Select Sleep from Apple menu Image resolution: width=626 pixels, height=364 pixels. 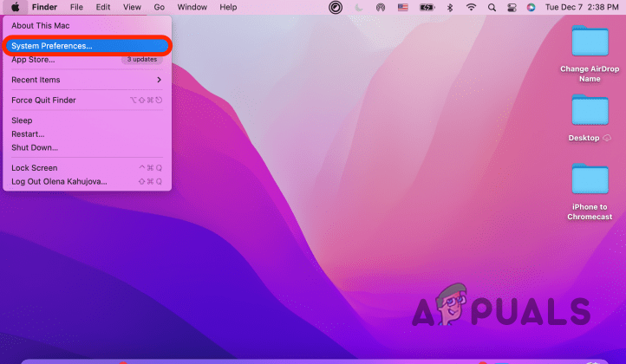(87, 120)
